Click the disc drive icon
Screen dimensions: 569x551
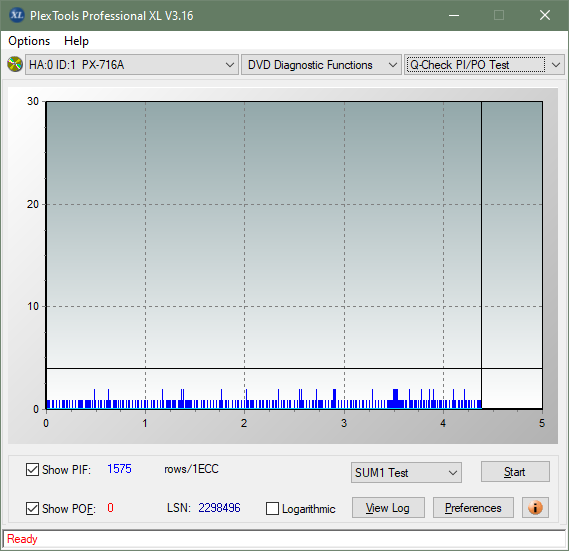coord(15,65)
